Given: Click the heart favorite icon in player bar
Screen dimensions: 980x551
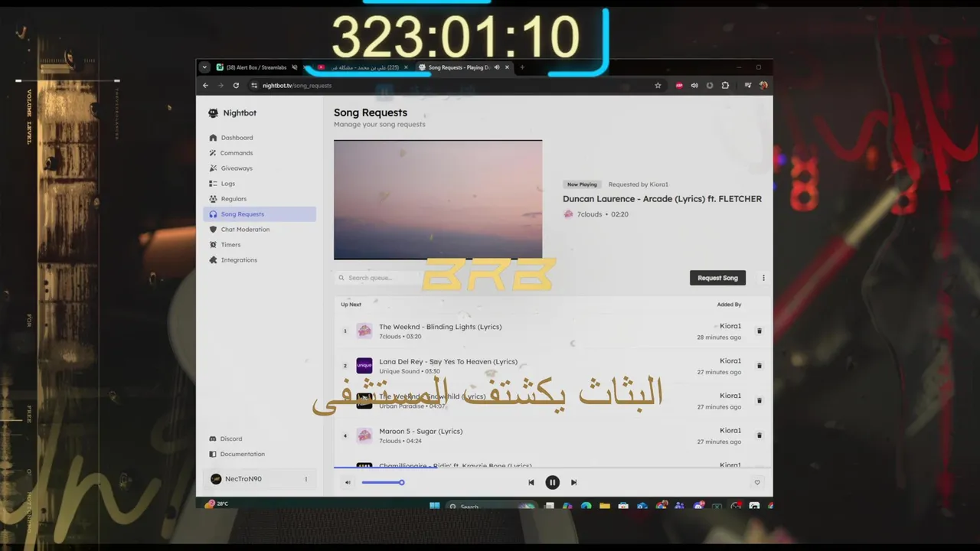Looking at the screenshot, I should (757, 482).
